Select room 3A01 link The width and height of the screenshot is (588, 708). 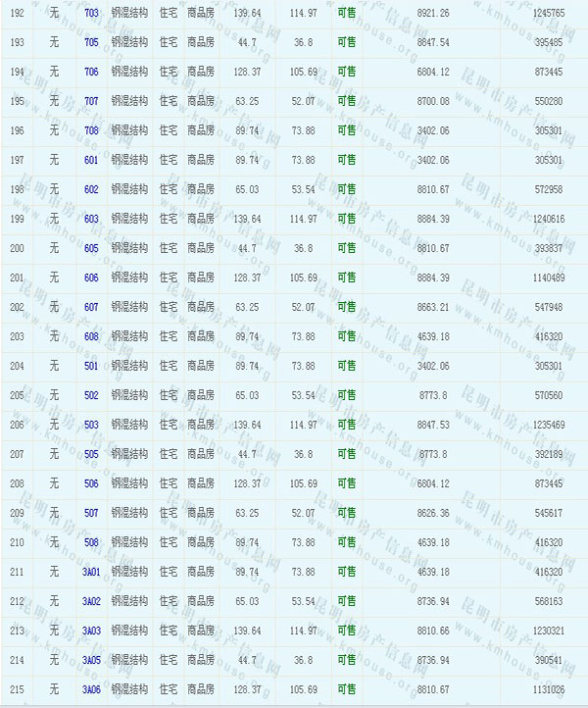91,572
